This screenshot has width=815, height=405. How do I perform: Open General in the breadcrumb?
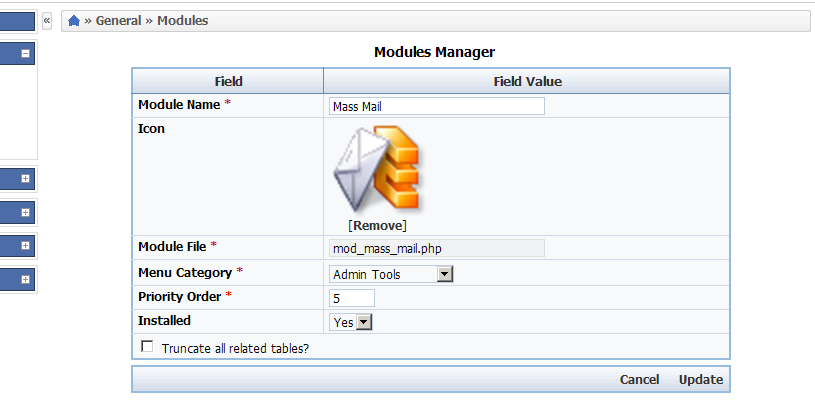tap(119, 21)
